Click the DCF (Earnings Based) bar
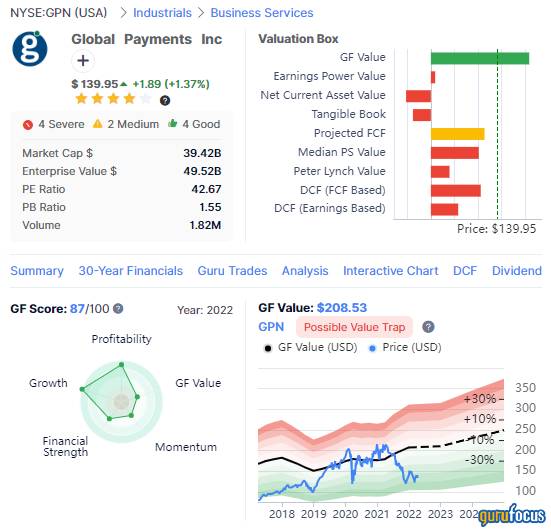 coord(445,209)
